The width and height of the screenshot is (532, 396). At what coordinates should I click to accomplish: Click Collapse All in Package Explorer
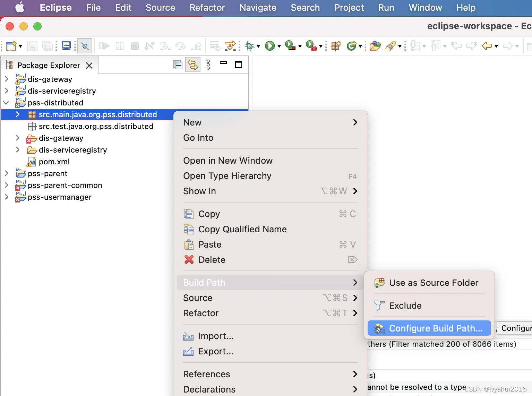pyautogui.click(x=178, y=65)
